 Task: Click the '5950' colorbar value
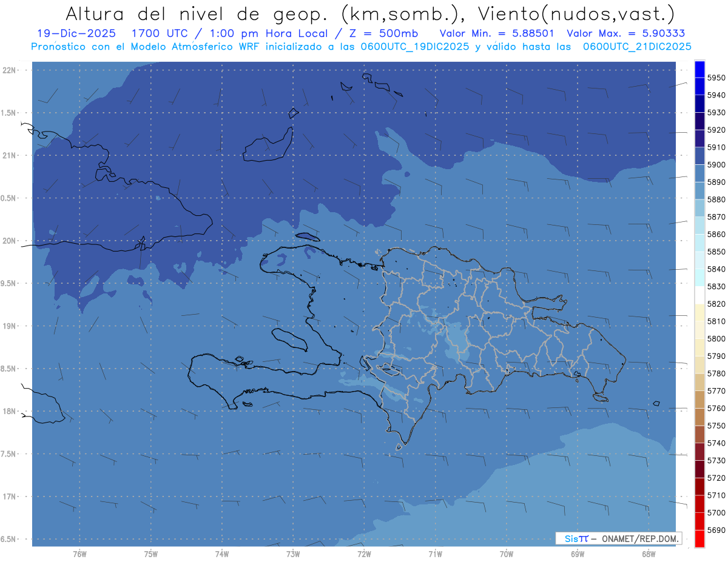[716, 78]
